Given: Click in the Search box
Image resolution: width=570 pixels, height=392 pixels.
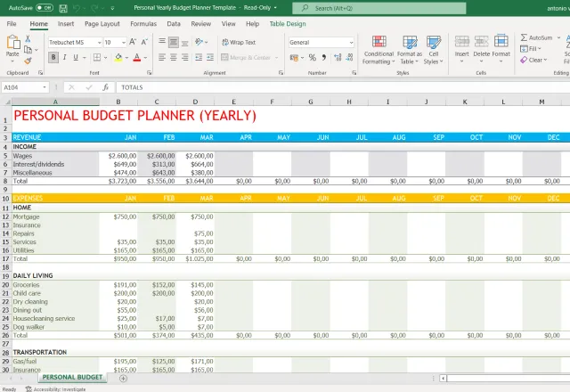Looking at the screenshot, I should [x=379, y=8].
